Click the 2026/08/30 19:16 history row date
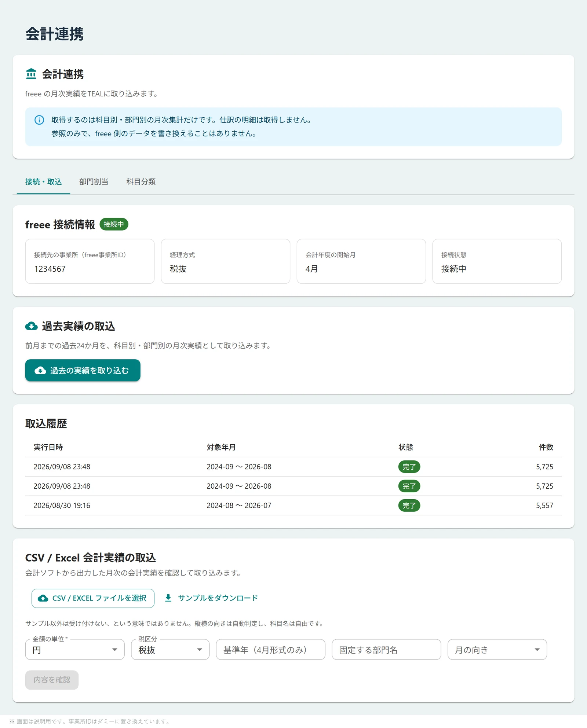 [62, 505]
